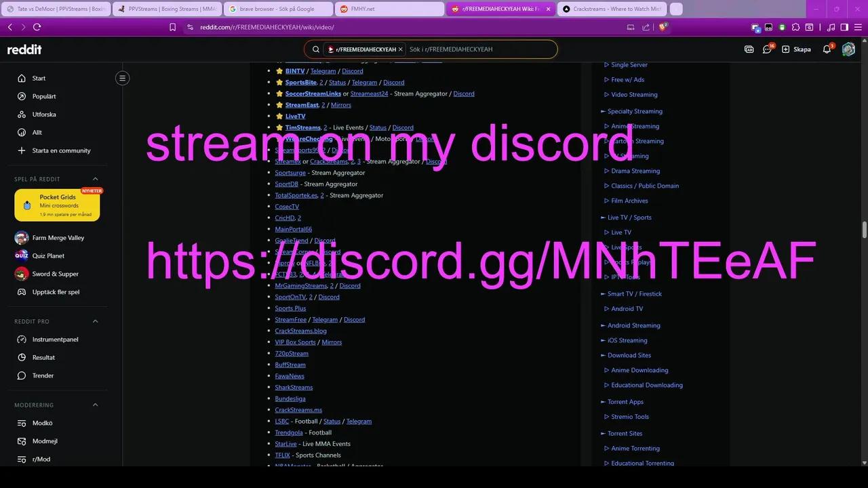Toggle the community sidebar collapse button
The width and height of the screenshot is (868, 488).
pyautogui.click(x=122, y=78)
